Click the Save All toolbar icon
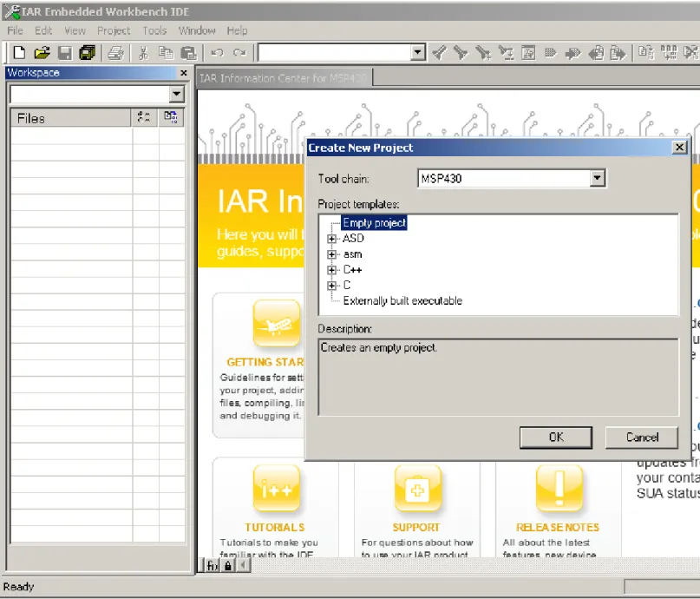 pyautogui.click(x=87, y=53)
